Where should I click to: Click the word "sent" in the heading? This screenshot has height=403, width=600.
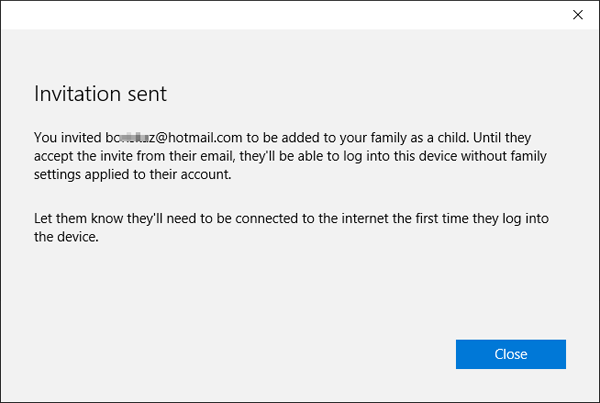[x=147, y=94]
